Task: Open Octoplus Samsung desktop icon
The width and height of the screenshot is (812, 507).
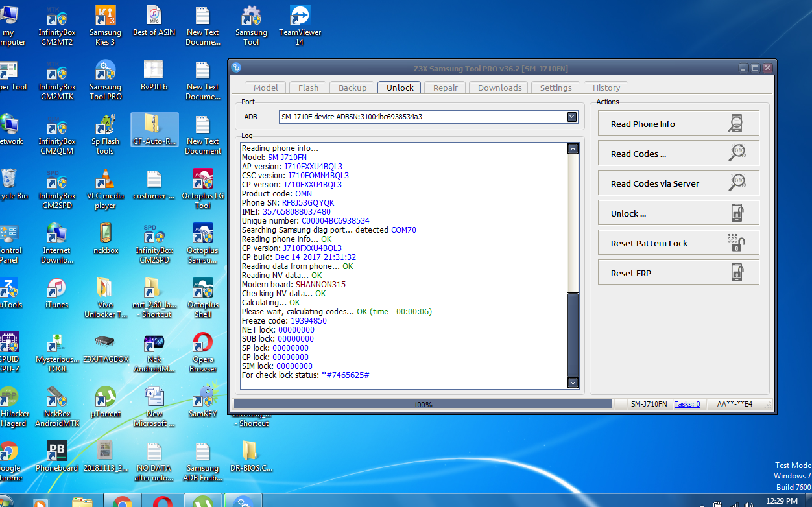Action: (203, 244)
